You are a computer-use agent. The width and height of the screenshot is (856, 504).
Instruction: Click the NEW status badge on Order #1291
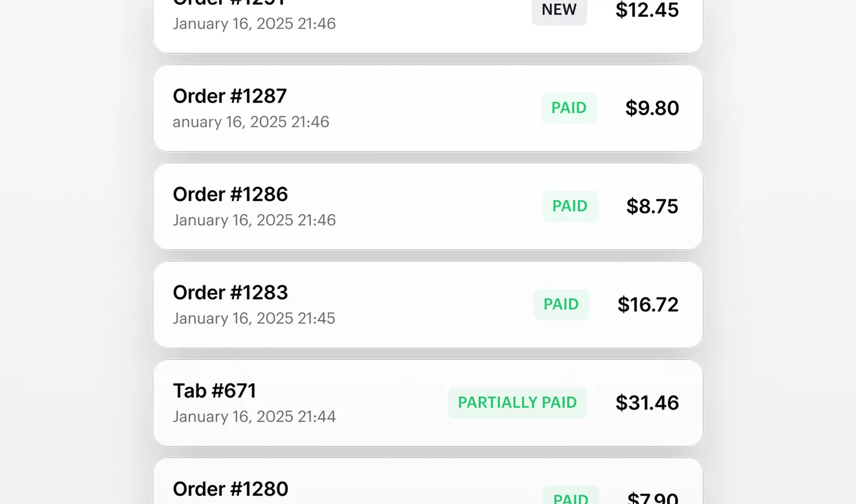pos(558,9)
